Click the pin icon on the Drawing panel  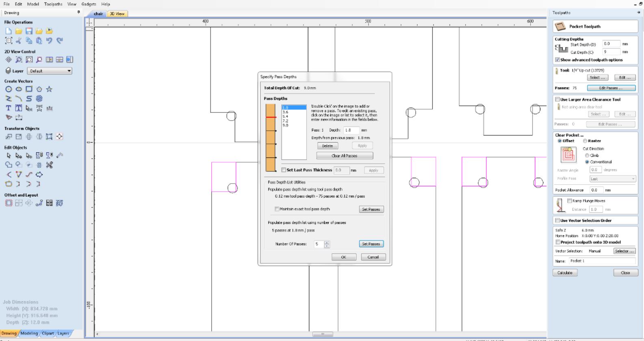coord(78,12)
